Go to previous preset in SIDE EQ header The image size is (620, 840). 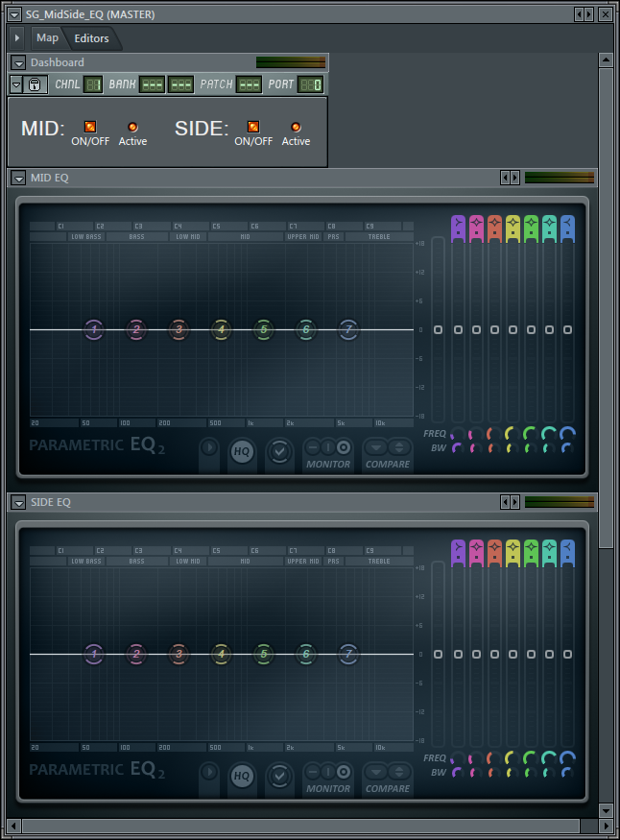(x=505, y=502)
